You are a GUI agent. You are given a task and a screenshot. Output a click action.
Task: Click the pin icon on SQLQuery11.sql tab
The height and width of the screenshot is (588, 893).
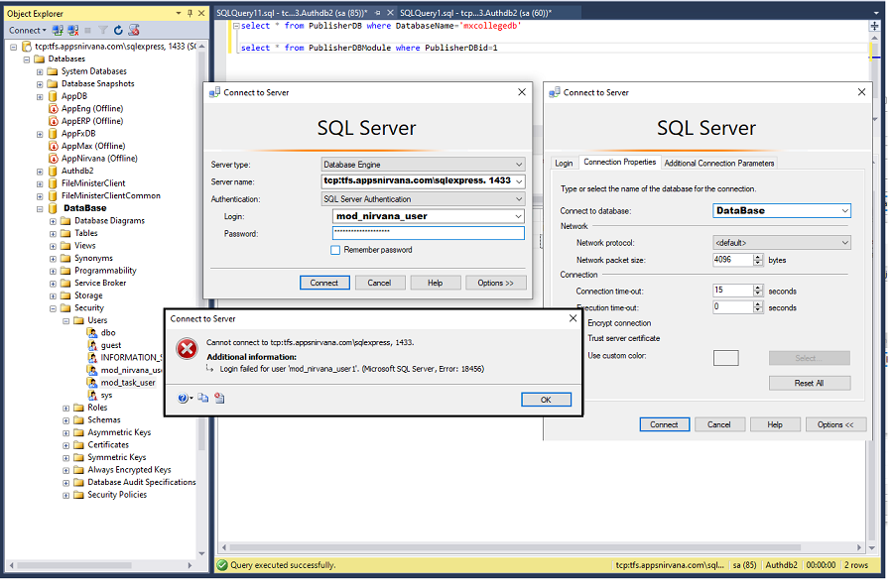[x=378, y=13]
